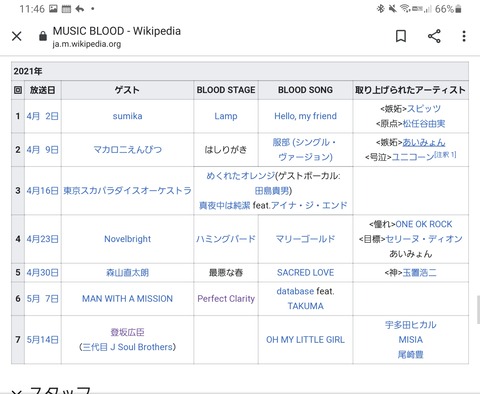Open the 田島貴男 link
Viewport: 480px width, 394px height.
[272, 191]
